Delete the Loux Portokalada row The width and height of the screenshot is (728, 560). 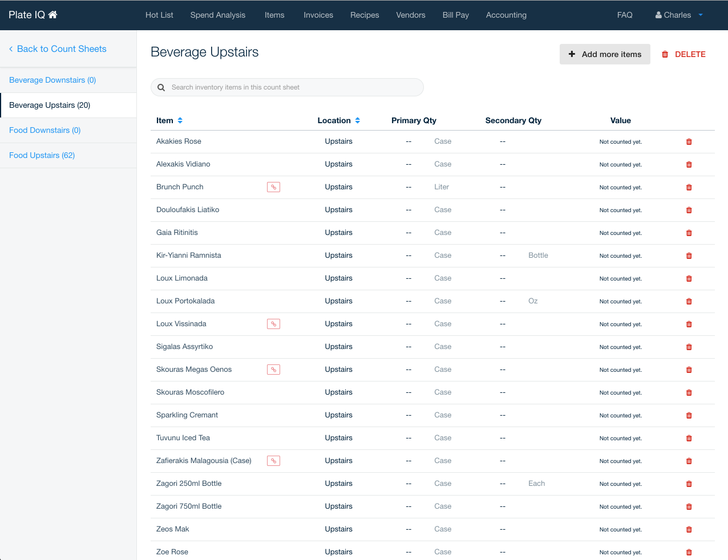[x=689, y=301]
